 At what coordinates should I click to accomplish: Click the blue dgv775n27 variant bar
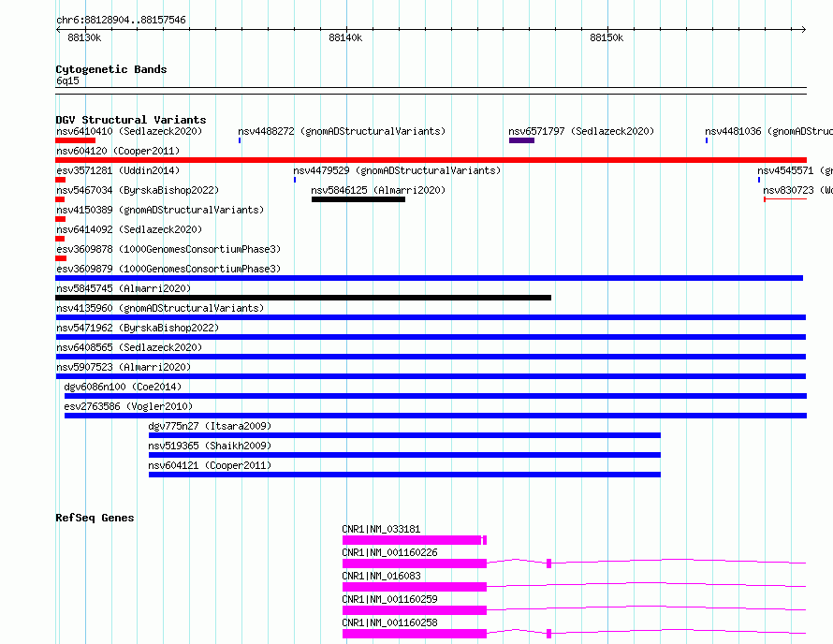[x=405, y=435]
